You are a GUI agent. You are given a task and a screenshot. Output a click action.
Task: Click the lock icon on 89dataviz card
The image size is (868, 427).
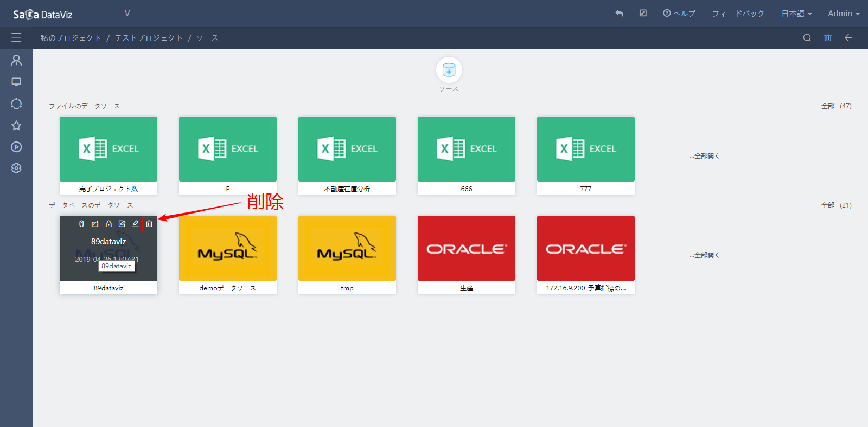coord(108,224)
